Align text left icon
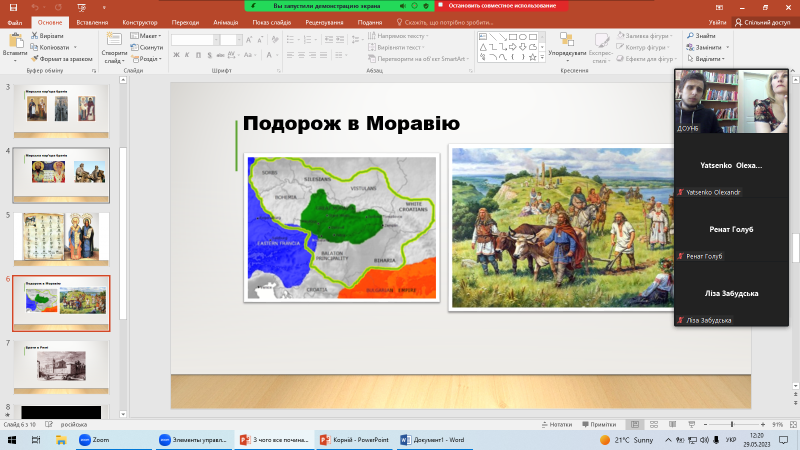800x450 pixels. click(x=290, y=55)
